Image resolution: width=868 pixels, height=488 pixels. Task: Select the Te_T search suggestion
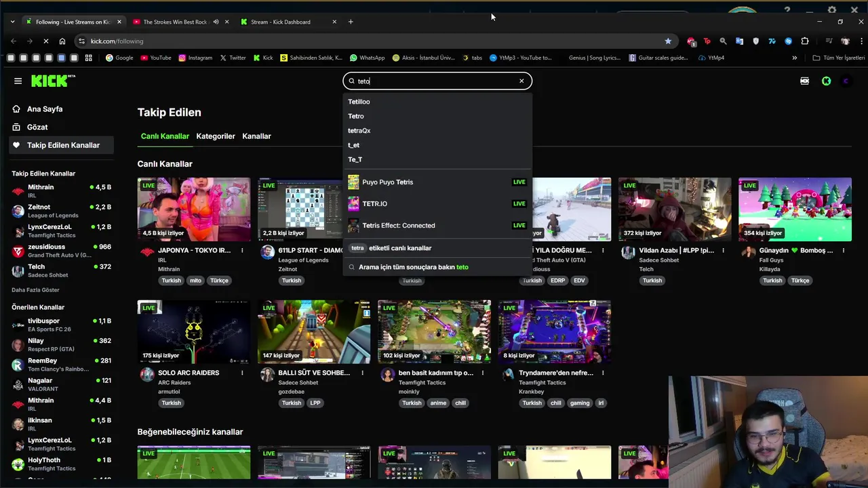click(x=437, y=160)
